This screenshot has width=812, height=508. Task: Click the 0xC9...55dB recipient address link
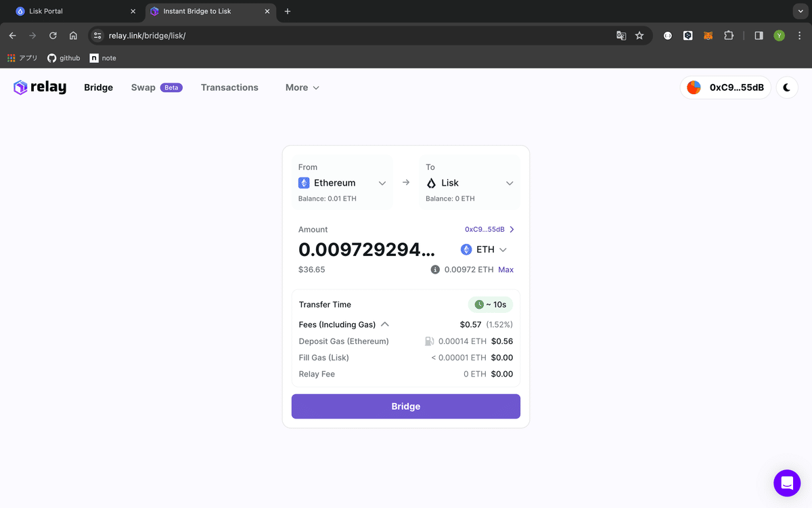point(489,230)
